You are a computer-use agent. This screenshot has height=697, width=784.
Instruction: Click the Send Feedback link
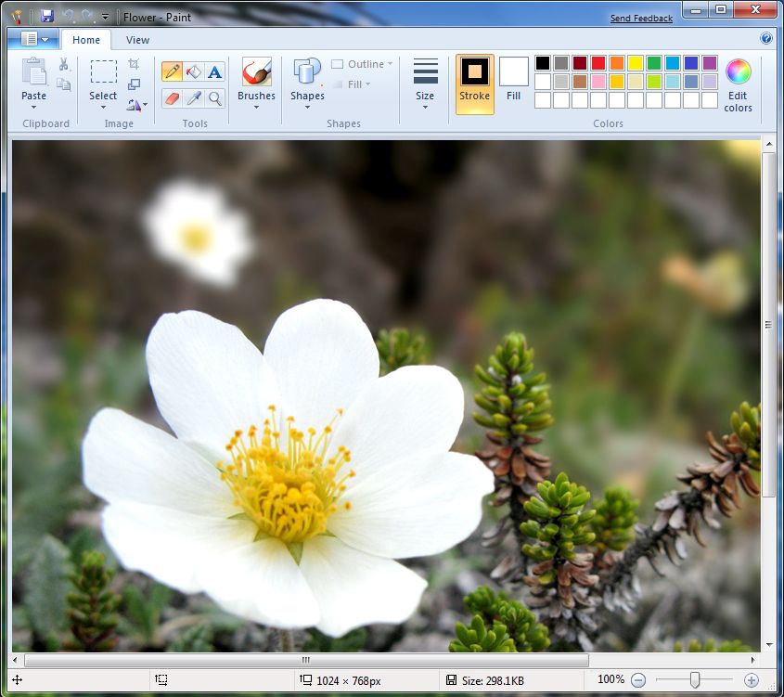[x=641, y=19]
